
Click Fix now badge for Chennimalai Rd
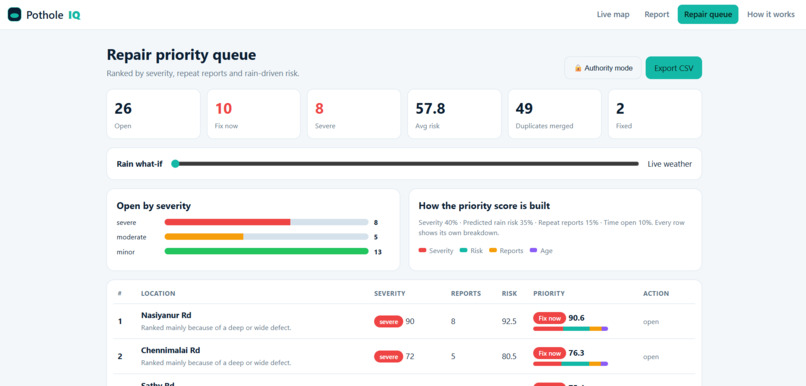point(549,353)
